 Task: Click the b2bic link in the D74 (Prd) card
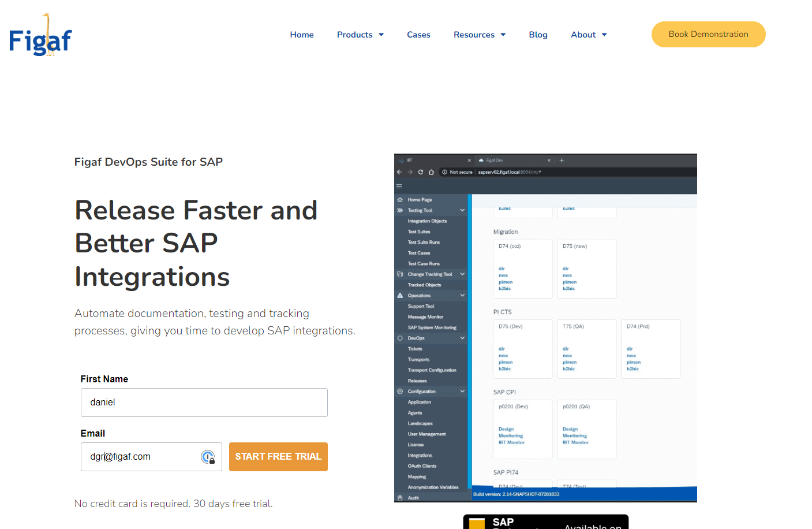pos(633,369)
